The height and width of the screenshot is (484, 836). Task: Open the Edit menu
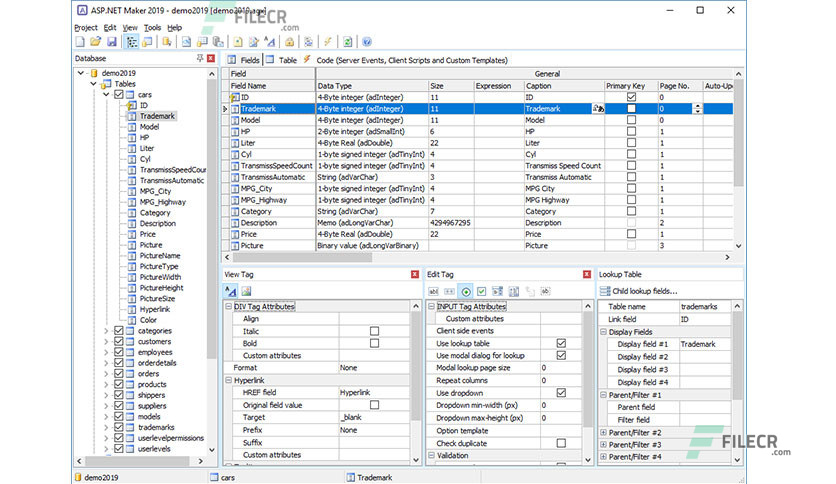coord(110,28)
